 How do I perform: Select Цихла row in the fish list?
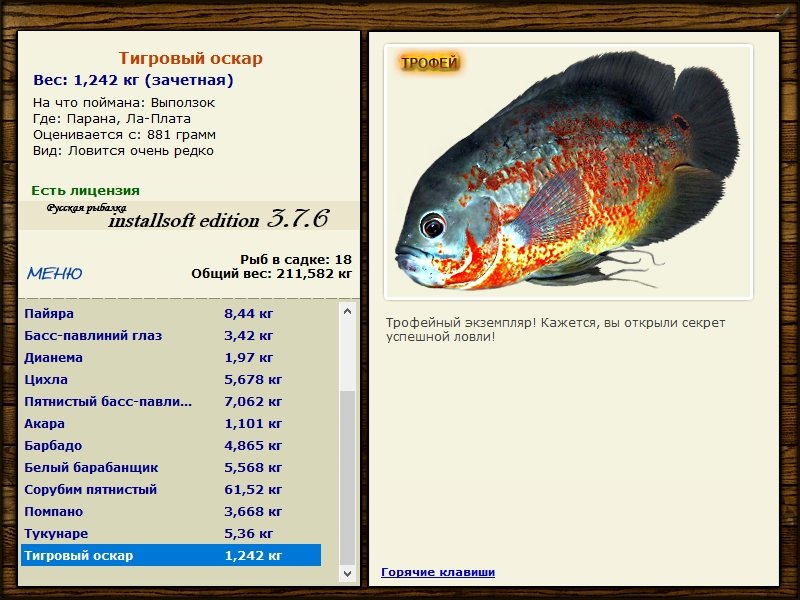point(171,379)
